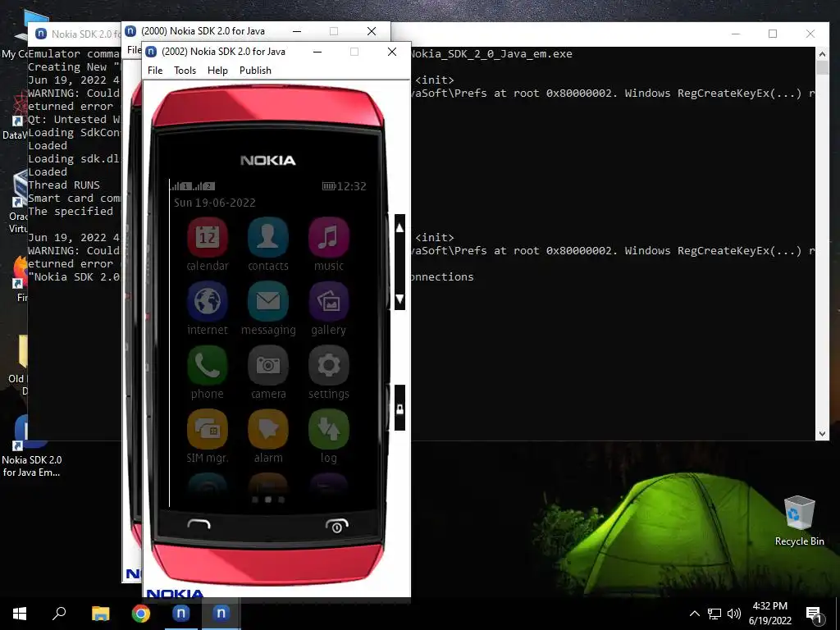Tap the 12:32 clock on the phone
840x630 pixels.
point(351,186)
